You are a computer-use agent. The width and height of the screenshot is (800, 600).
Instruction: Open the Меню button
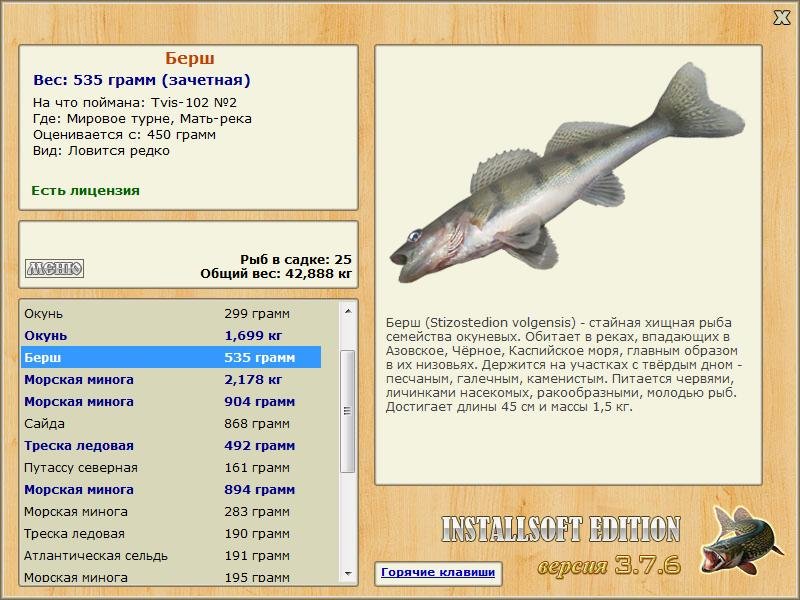click(x=54, y=268)
